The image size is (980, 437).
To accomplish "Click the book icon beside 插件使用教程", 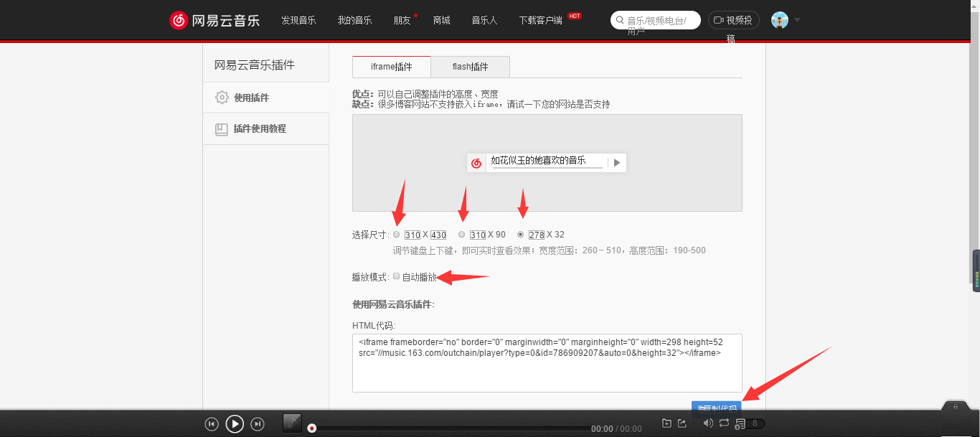I will pos(222,129).
